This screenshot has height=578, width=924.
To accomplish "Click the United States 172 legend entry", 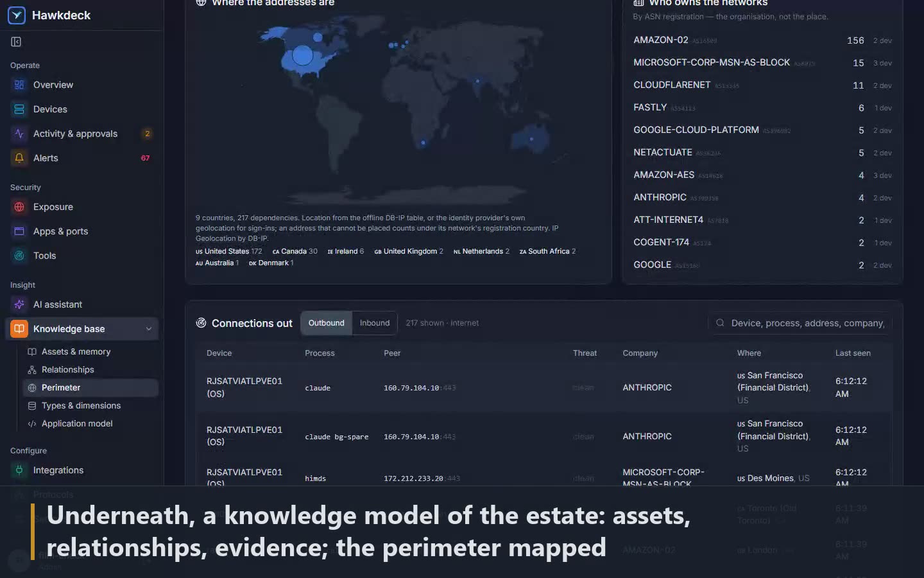I will pyautogui.click(x=229, y=252).
